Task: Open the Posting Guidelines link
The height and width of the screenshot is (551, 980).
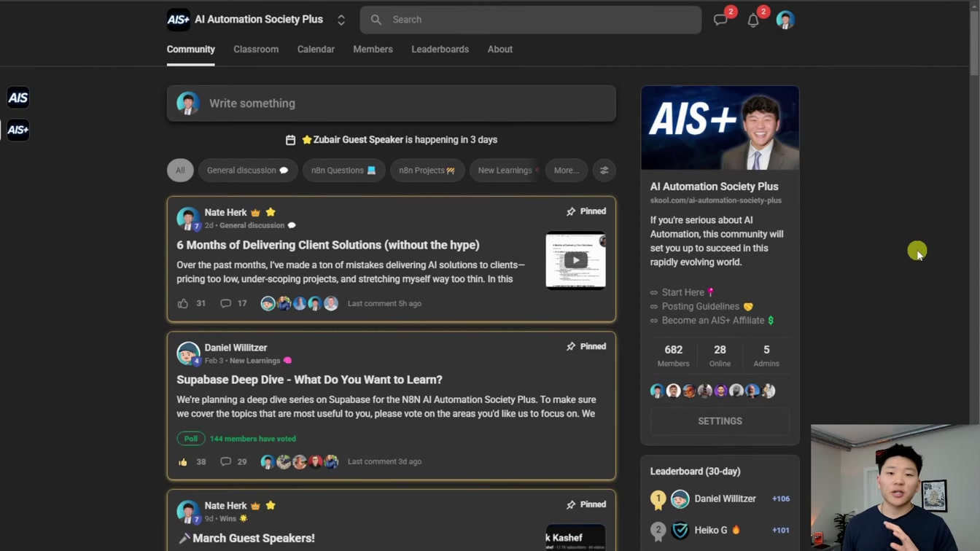Action: pos(701,306)
